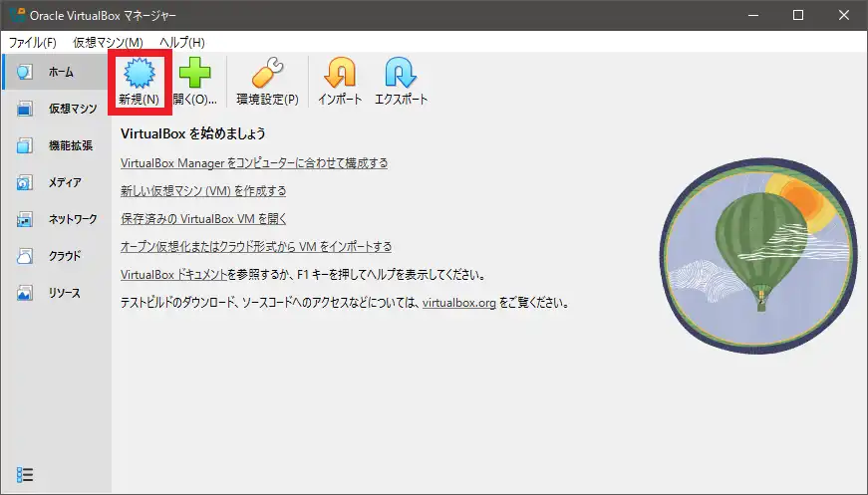
Task: Open Extensions (機能拡張) sidebar item
Action: pyautogui.click(x=56, y=145)
